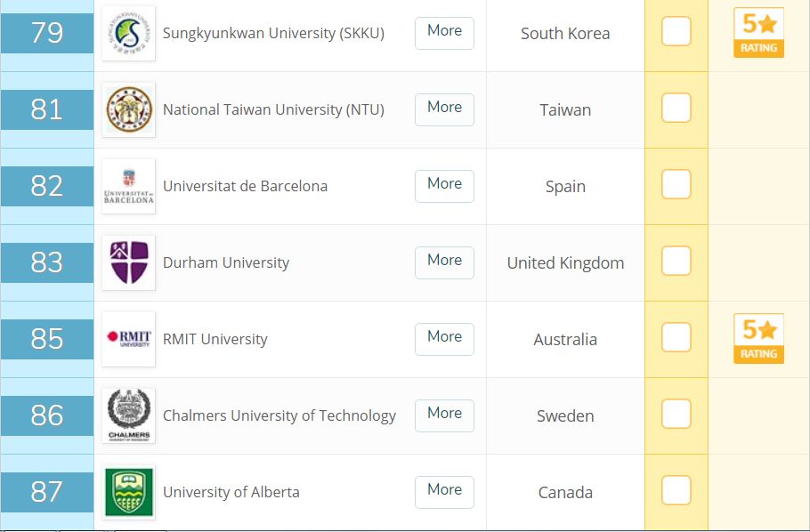The image size is (810, 532).
Task: Show More info for Chalmers University of Technology
Action: (x=444, y=415)
